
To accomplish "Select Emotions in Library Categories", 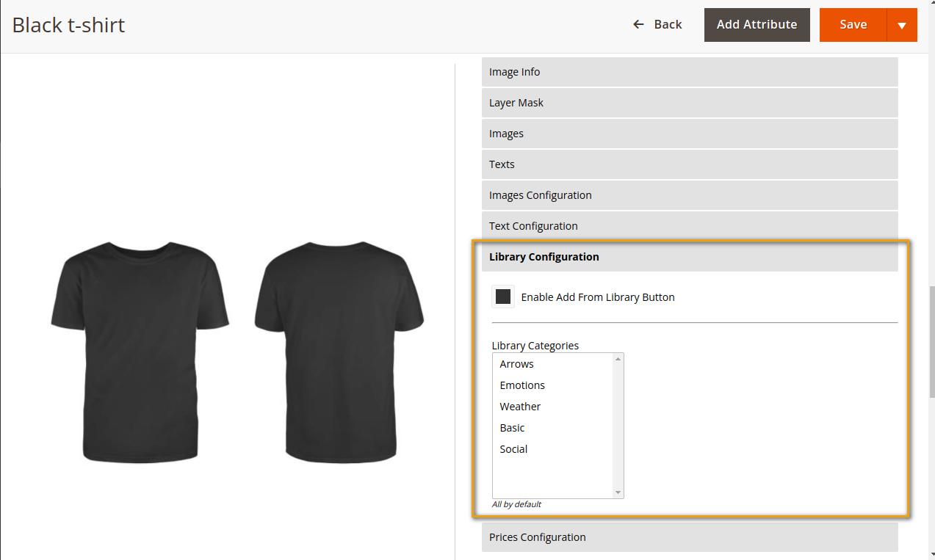I will (552, 385).
